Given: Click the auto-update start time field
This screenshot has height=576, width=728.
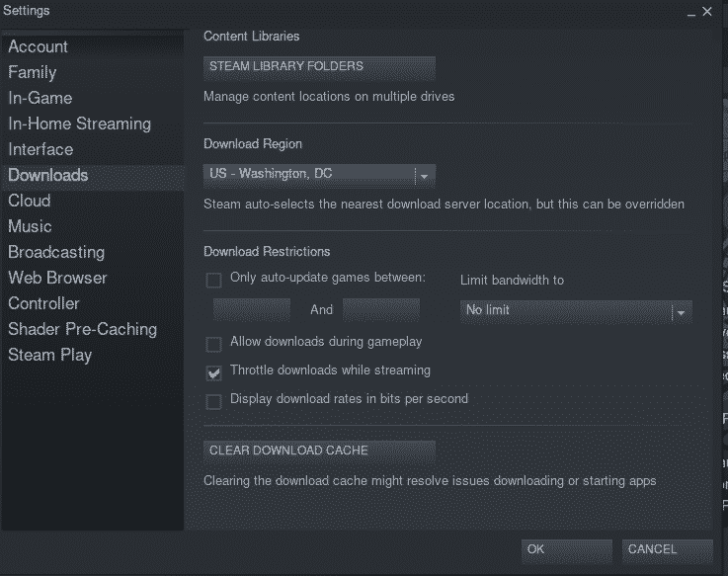Looking at the screenshot, I should point(252,310).
